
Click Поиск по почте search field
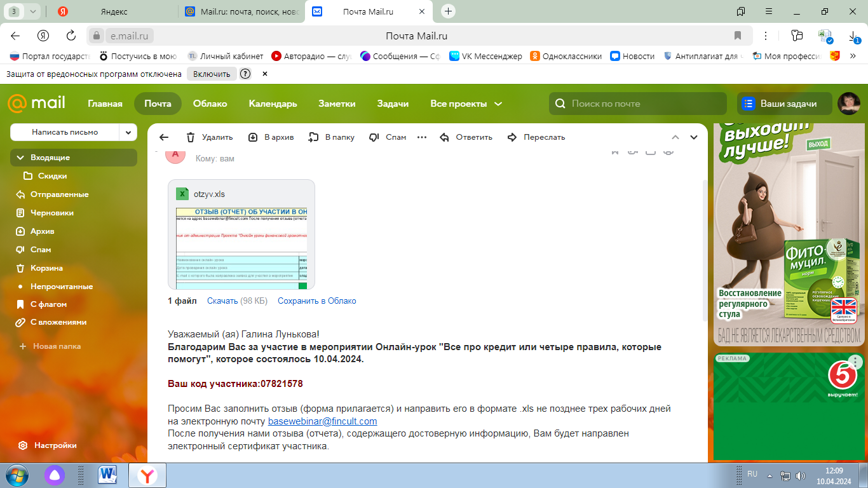point(637,104)
